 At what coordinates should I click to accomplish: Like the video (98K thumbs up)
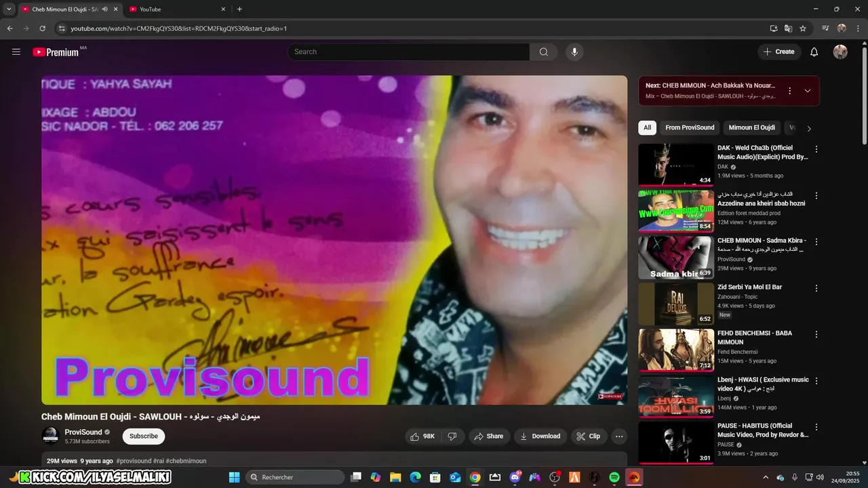422,436
